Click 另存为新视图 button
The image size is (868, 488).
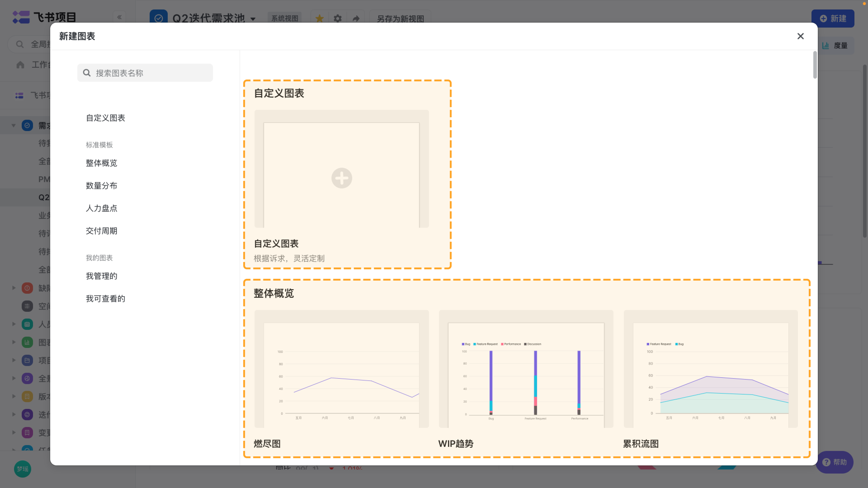400,19
